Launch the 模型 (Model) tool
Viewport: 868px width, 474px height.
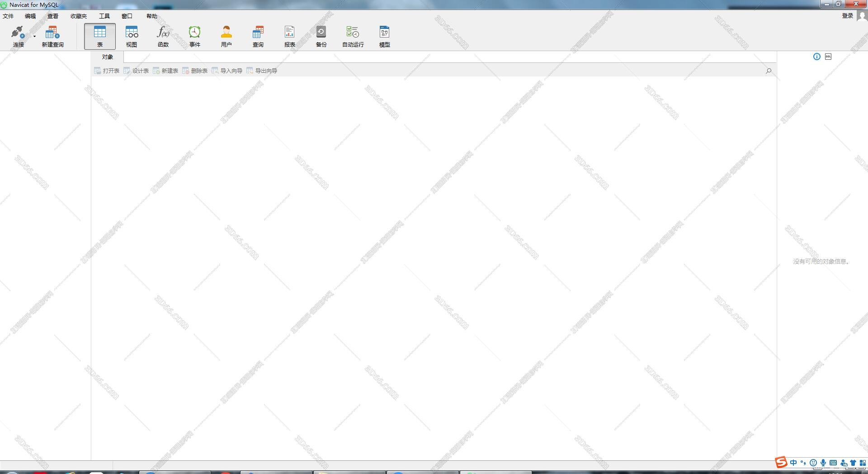coord(385,36)
